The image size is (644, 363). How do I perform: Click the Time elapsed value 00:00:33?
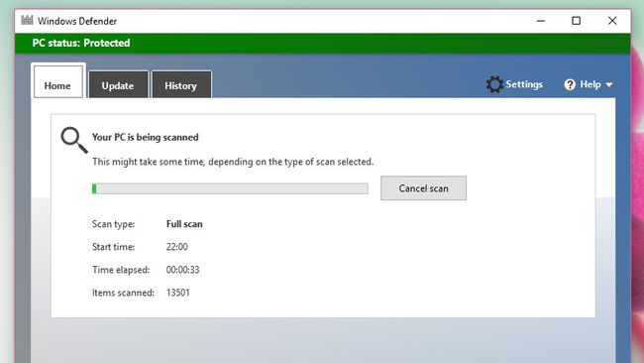point(182,270)
